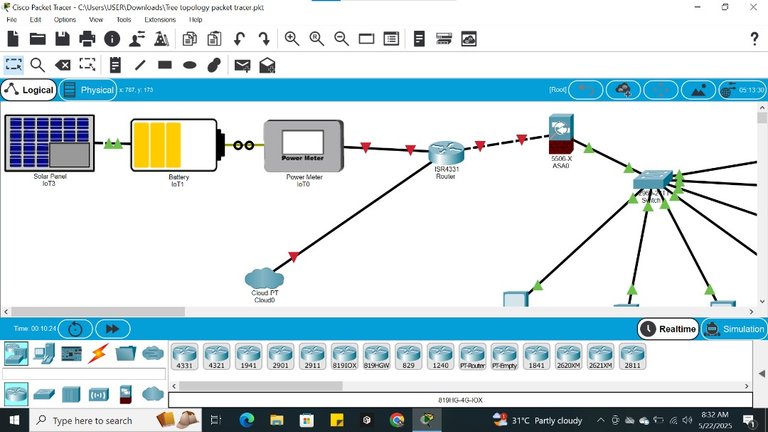
Task: Choose the Select tool
Action: point(14,65)
